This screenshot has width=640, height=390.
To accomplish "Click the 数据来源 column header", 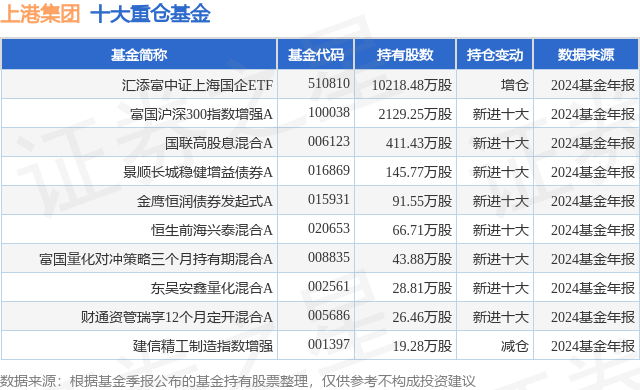I will click(586, 55).
